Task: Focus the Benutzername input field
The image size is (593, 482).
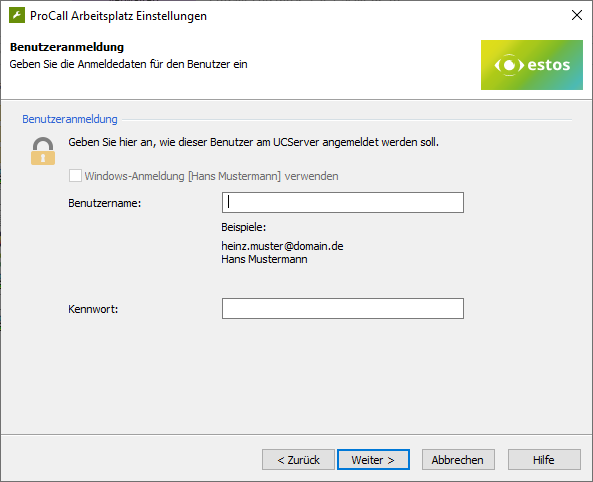Action: coord(343,202)
